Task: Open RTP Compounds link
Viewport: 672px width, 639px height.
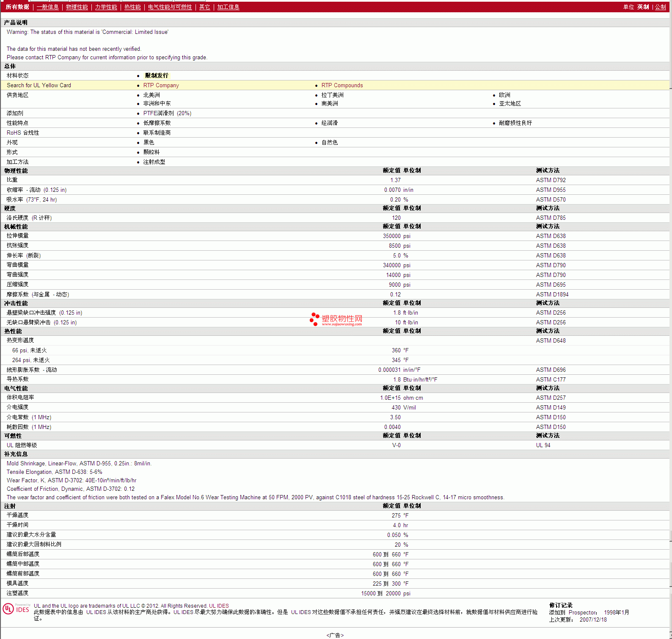Action: coord(342,86)
